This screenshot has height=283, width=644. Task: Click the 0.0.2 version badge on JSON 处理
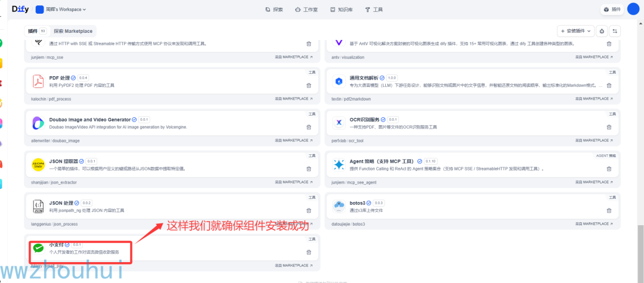86,203
